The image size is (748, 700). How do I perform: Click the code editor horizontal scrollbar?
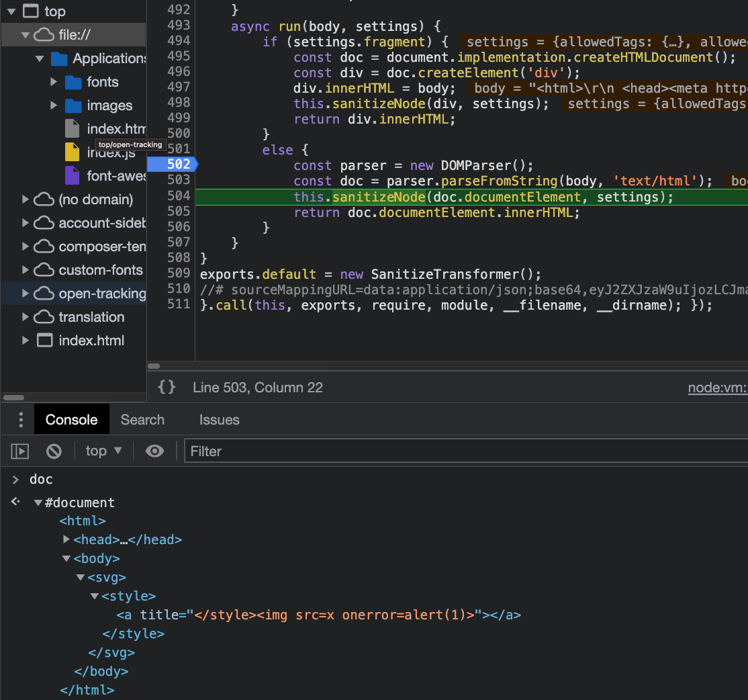coord(154,366)
